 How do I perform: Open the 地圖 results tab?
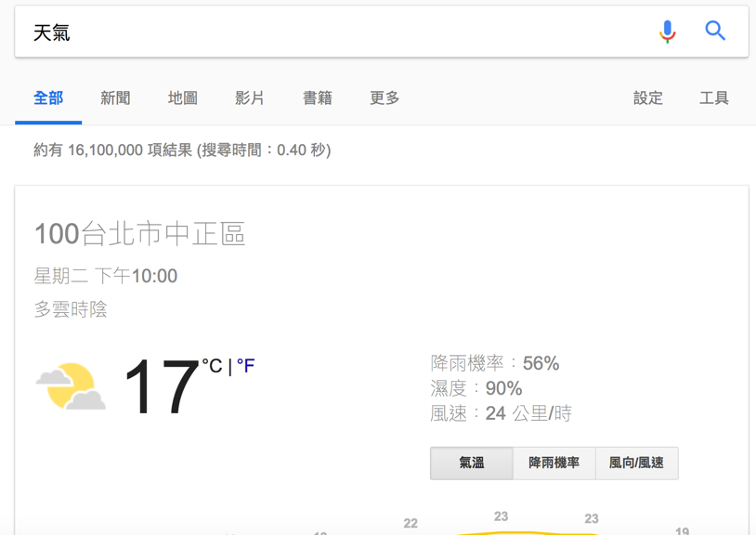pos(182,98)
